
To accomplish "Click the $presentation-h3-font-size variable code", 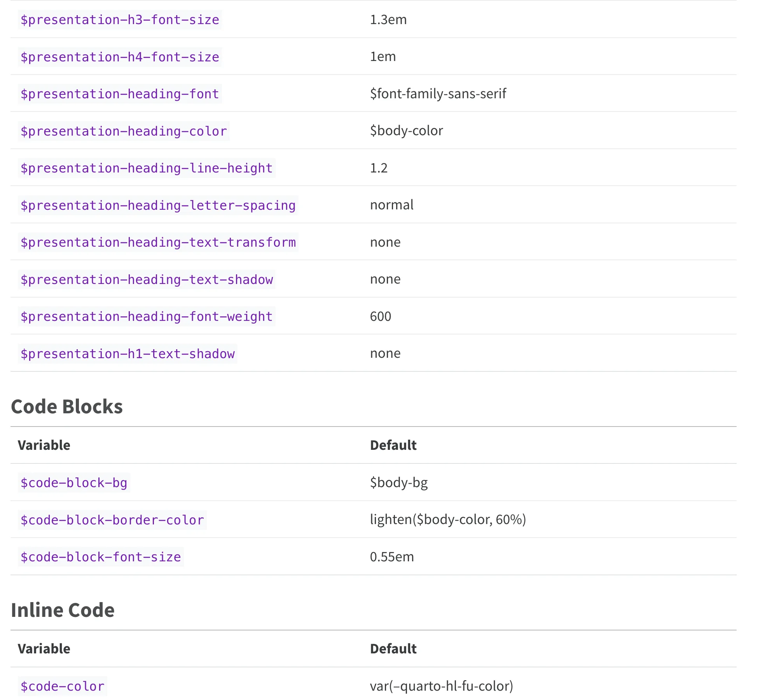I will 120,20.
